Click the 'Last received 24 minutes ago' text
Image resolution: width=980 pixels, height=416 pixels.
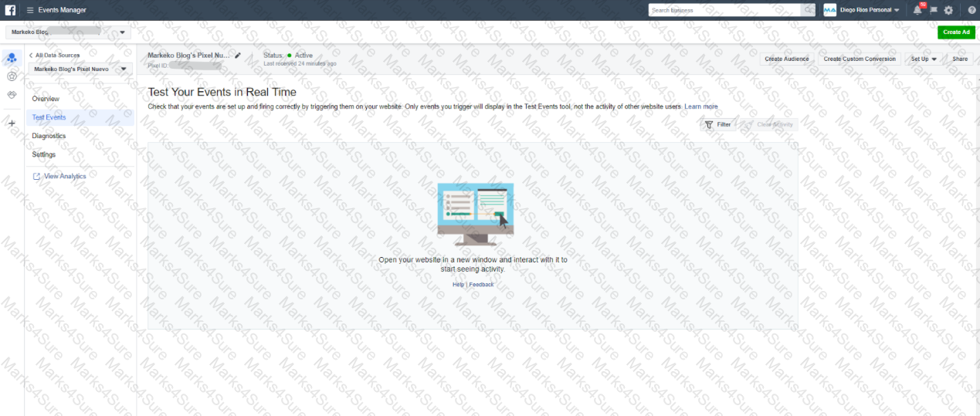pyautogui.click(x=300, y=64)
